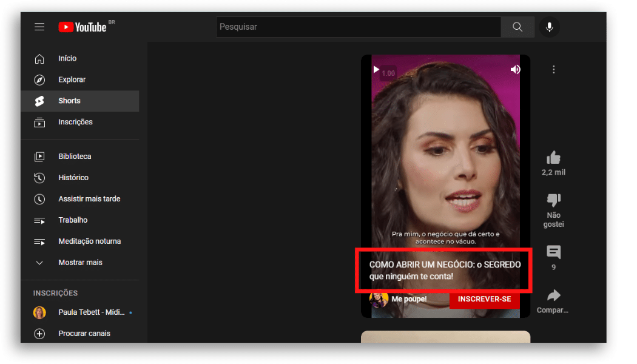The width and height of the screenshot is (637, 364).
Task: Open Histórico in the sidebar
Action: (x=80, y=178)
